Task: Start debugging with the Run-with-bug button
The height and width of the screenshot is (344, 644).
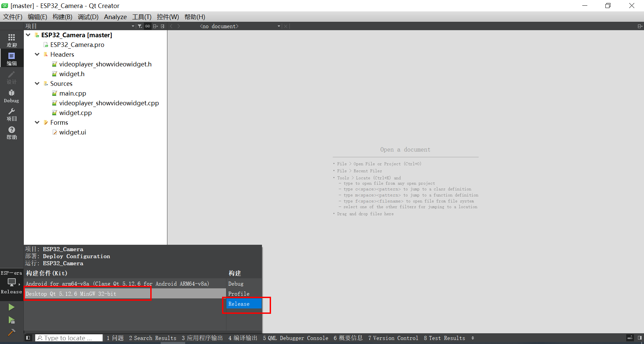Action: (11, 320)
